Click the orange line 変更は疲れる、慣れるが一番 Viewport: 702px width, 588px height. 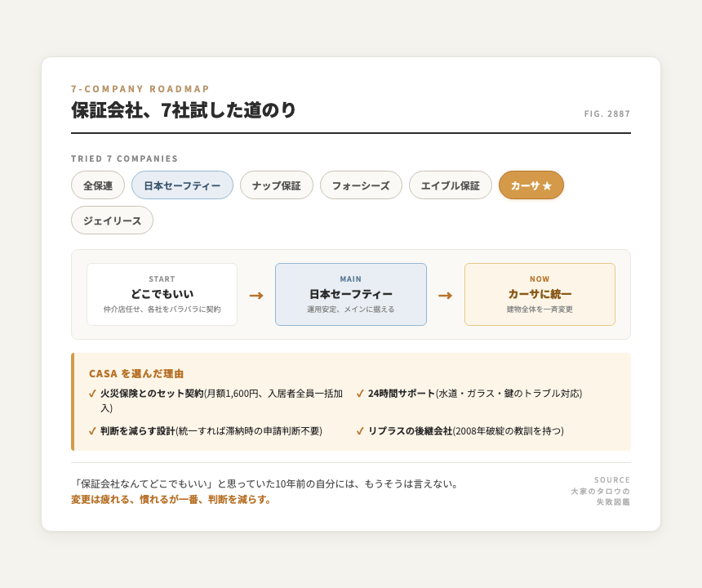(x=172, y=499)
